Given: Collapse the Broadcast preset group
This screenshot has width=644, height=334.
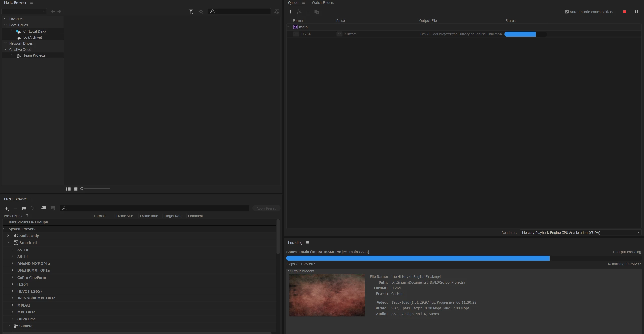Looking at the screenshot, I should coord(9,242).
